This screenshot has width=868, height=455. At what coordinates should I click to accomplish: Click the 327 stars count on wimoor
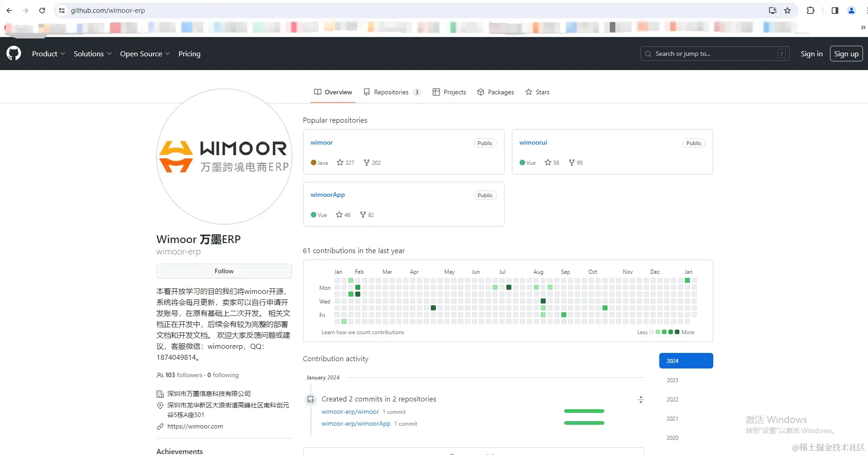[350, 163]
